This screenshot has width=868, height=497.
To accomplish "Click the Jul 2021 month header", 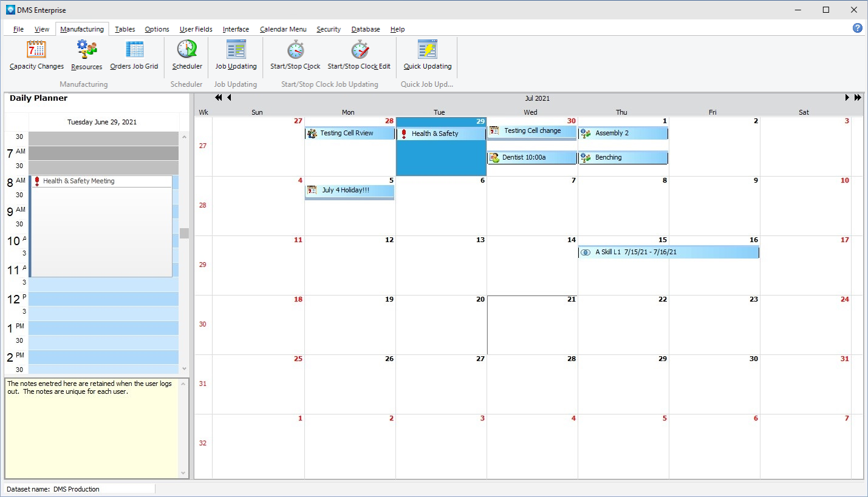I will [x=538, y=98].
